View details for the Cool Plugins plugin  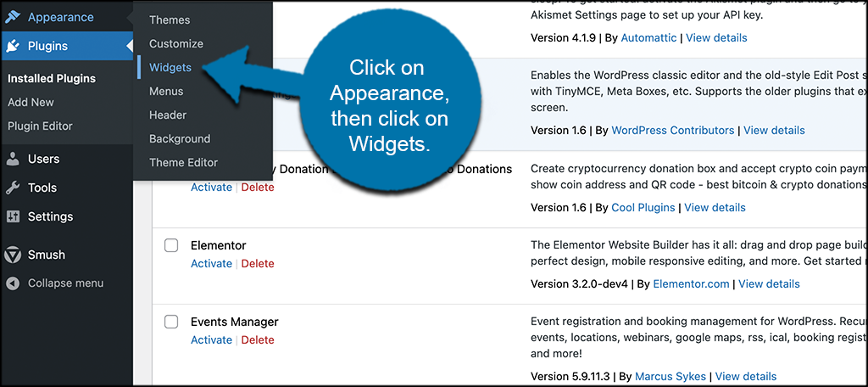(x=715, y=208)
